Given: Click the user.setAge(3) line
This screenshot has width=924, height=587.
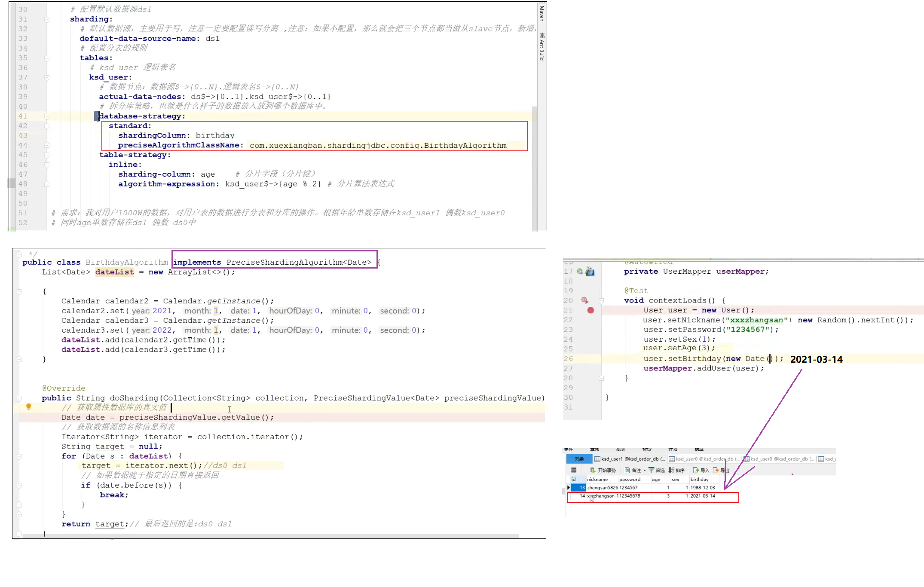Looking at the screenshot, I should pyautogui.click(x=679, y=348).
